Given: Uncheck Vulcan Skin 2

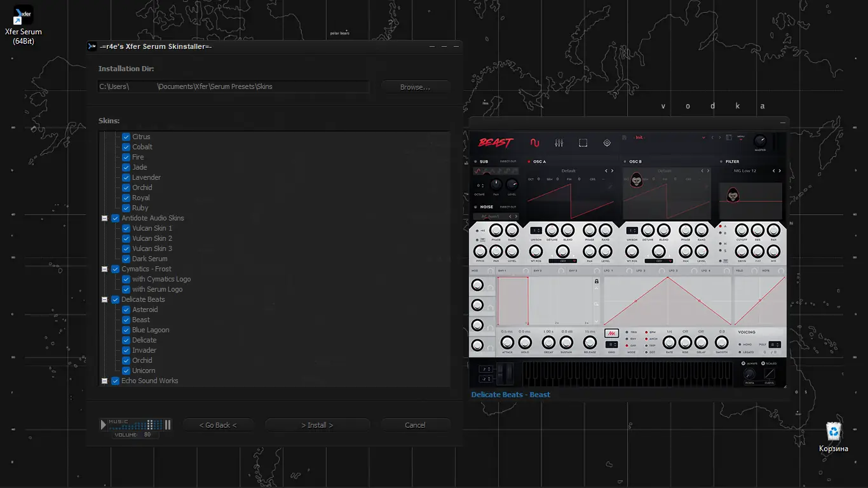Looking at the screenshot, I should [126, 238].
